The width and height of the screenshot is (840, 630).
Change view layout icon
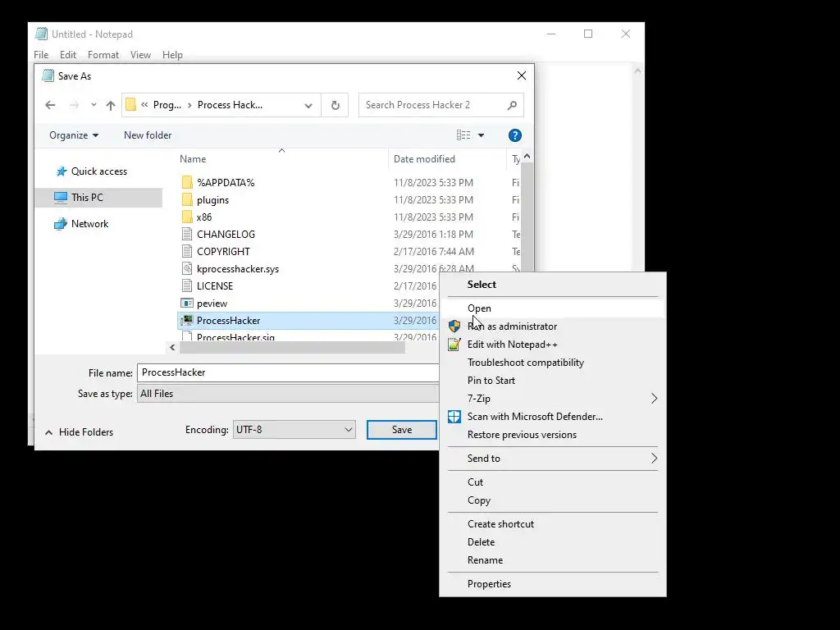(463, 135)
